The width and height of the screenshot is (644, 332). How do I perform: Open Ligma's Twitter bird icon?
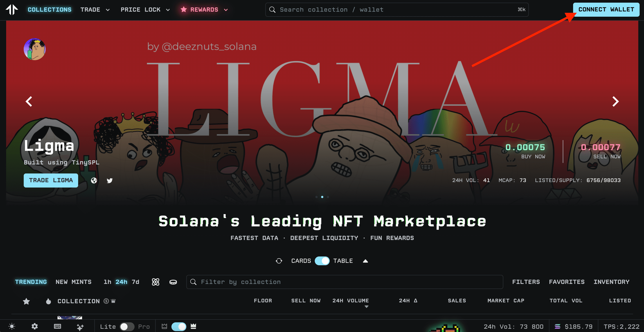110,180
